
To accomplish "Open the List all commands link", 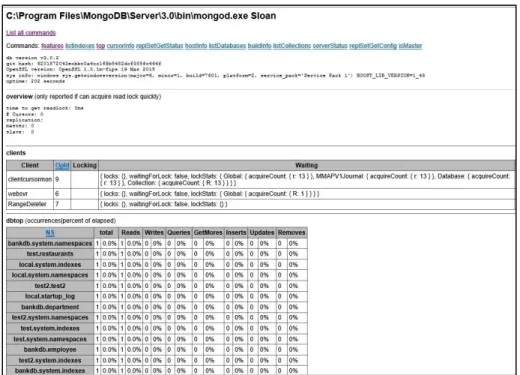I will click(31, 33).
